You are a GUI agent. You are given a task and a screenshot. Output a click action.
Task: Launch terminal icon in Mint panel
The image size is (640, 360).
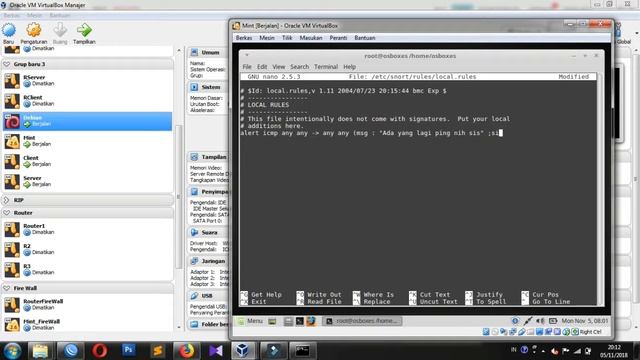[300, 321]
